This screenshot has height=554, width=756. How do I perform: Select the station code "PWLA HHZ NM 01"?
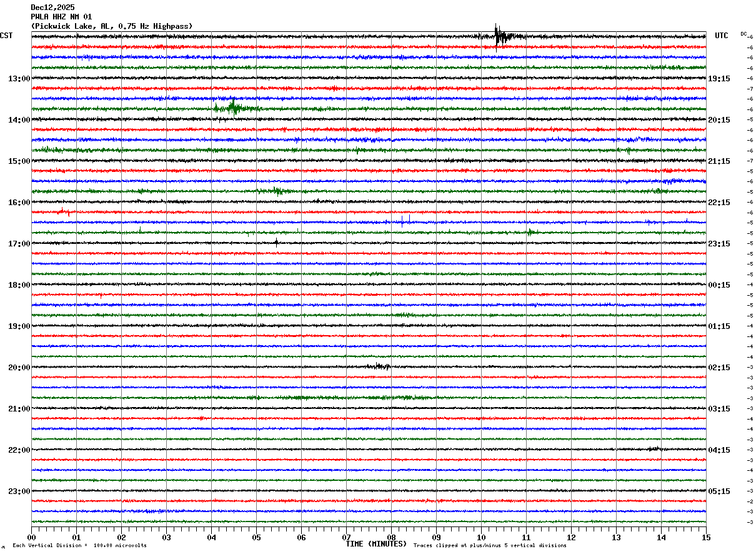[61, 17]
